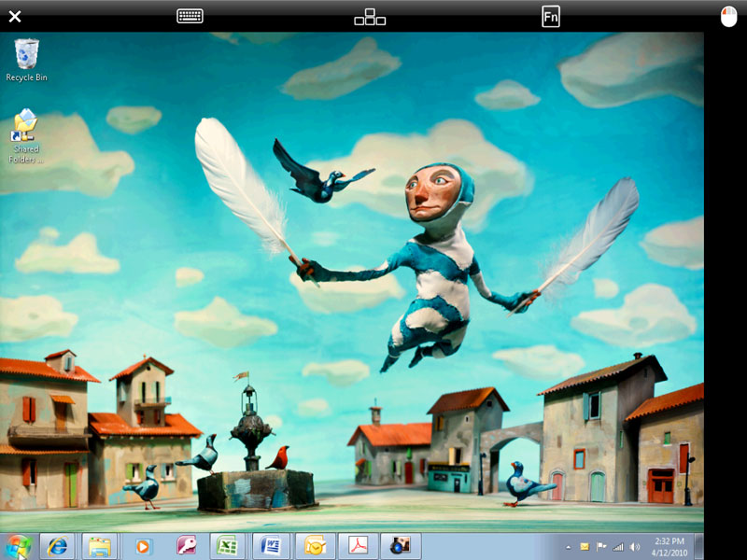Open the volume speaker tray icon
747x560 pixels.
[635, 547]
